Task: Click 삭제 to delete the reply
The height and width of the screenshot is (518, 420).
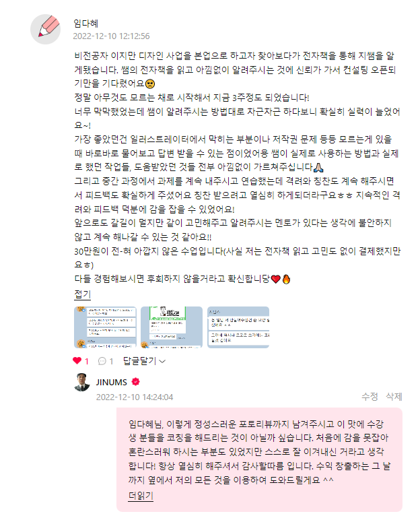Action: [x=394, y=397]
